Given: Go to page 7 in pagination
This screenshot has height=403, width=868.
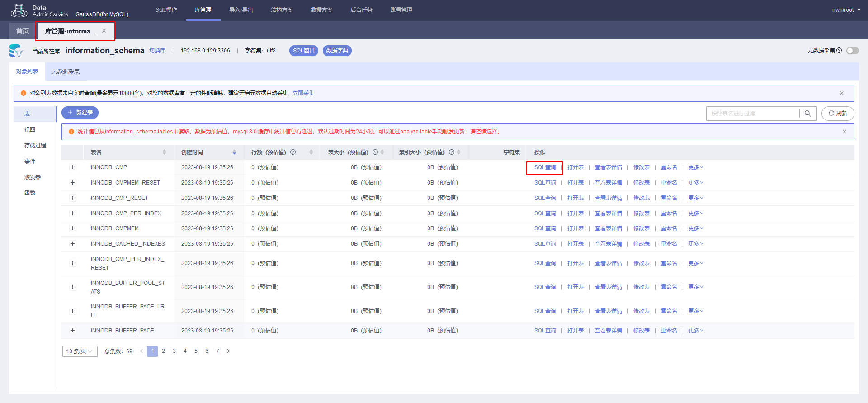Looking at the screenshot, I should 217,351.
